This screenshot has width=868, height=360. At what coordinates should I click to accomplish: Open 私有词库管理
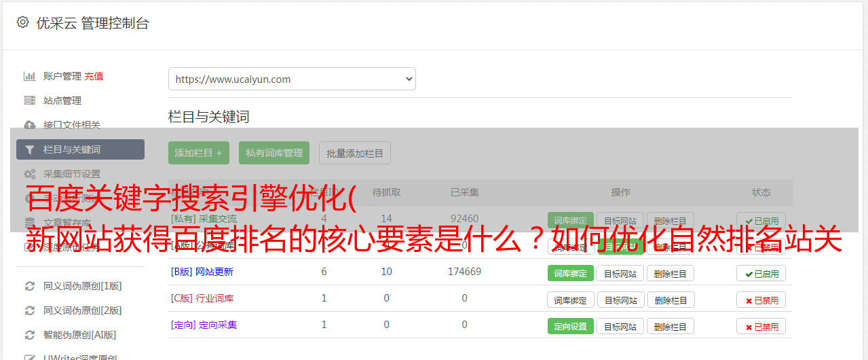pyautogui.click(x=274, y=153)
